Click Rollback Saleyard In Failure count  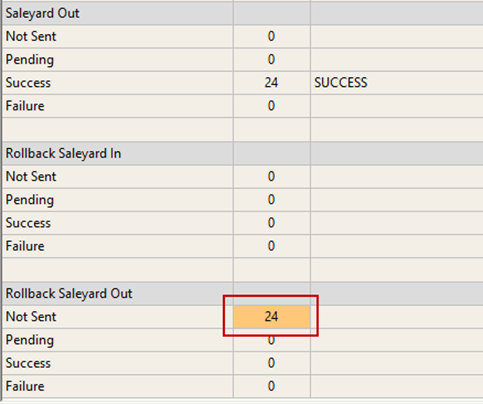point(272,246)
